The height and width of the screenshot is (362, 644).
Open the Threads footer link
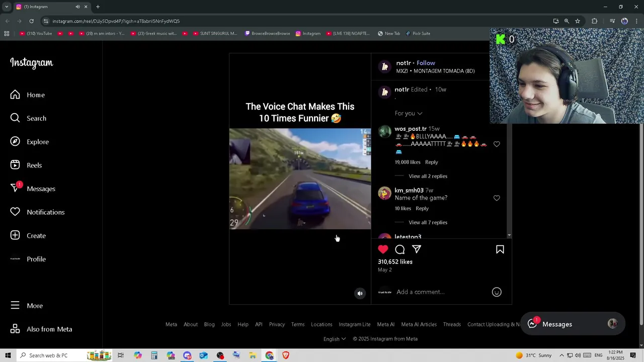452,324
